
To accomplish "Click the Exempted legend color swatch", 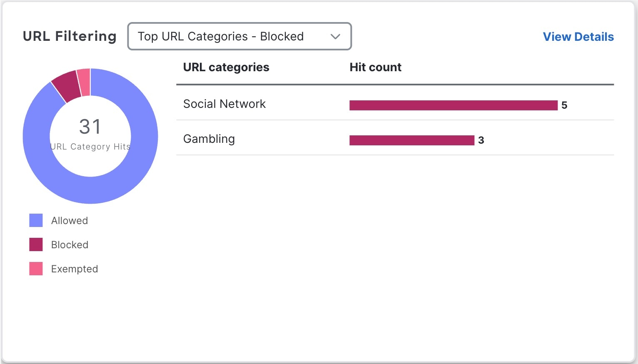I will tap(36, 269).
